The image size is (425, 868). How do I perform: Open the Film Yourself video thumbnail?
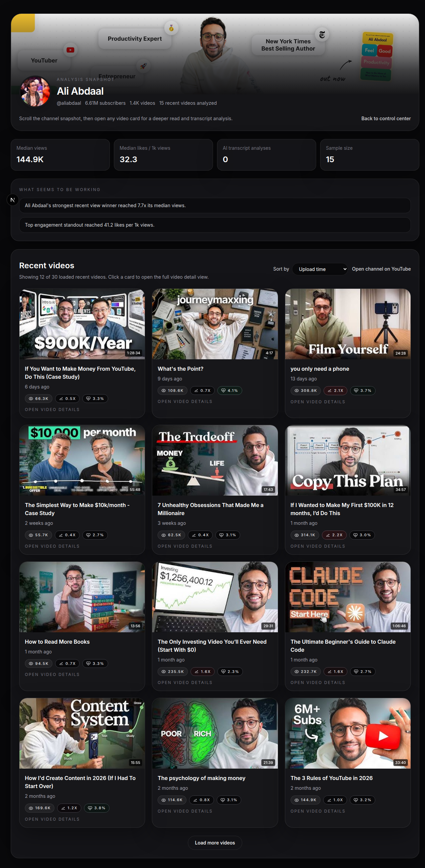[x=347, y=324]
